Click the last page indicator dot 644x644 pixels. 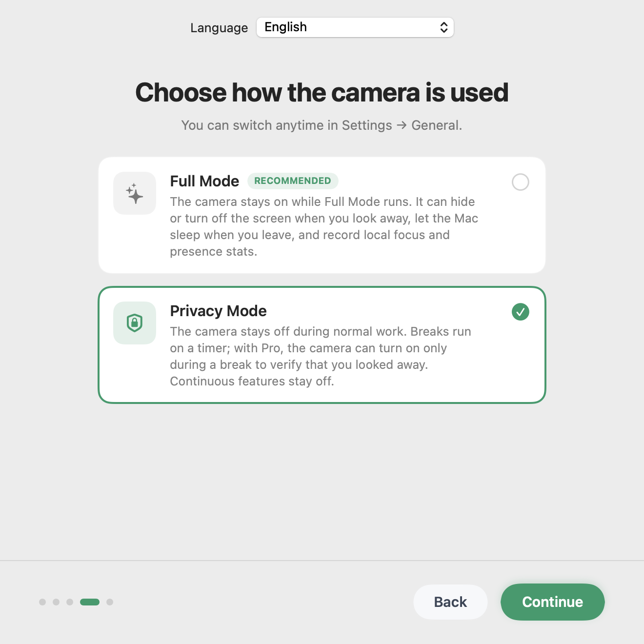110,602
